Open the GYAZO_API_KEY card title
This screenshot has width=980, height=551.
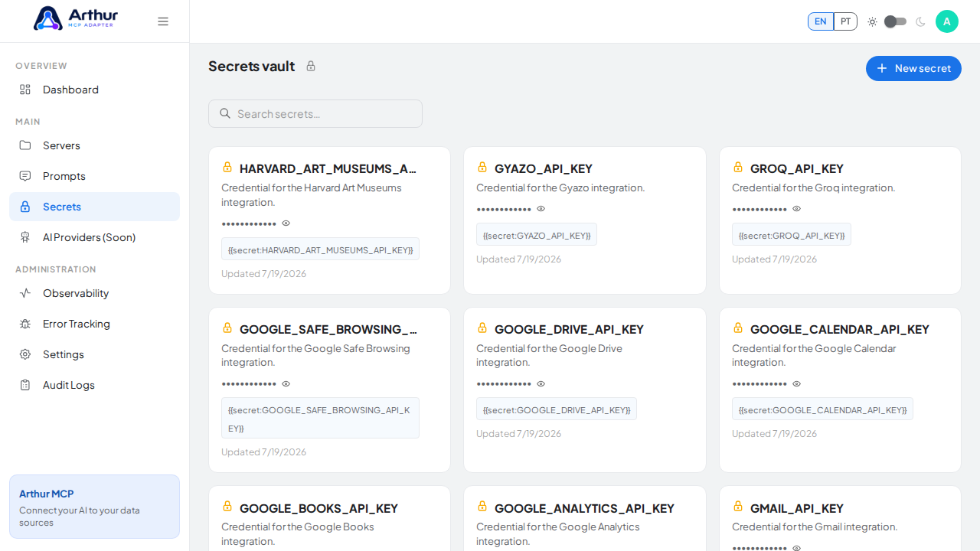point(544,168)
